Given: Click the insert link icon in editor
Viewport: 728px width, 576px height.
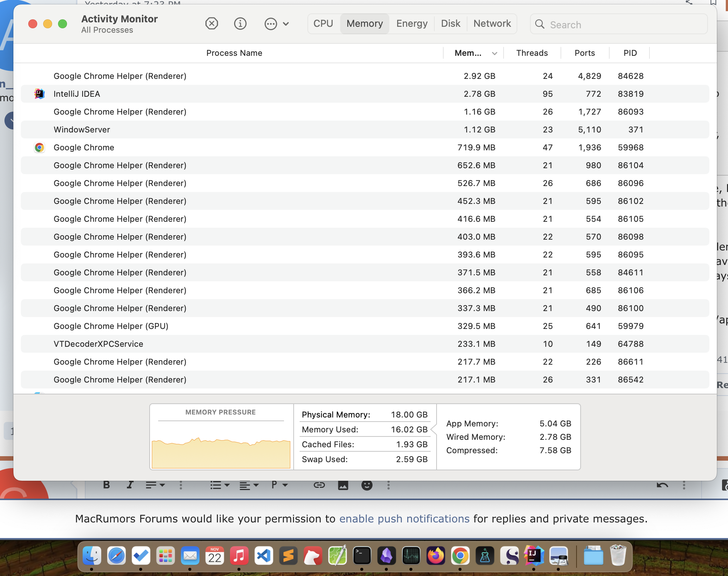Looking at the screenshot, I should pyautogui.click(x=319, y=485).
